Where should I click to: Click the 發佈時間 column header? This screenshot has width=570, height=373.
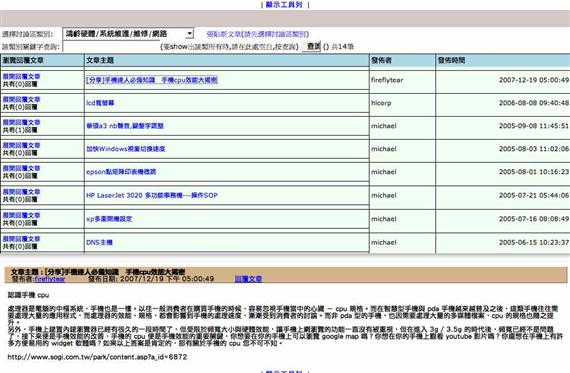451,60
